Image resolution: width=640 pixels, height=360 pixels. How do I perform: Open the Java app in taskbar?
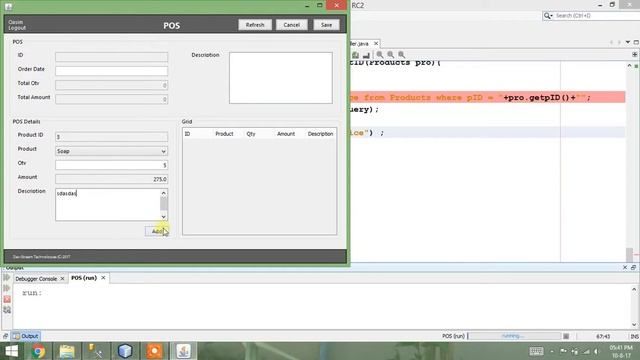coord(183,351)
